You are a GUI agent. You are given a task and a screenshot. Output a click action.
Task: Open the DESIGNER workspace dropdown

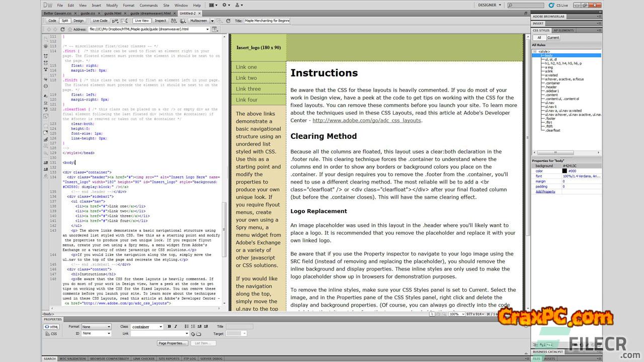490,5
